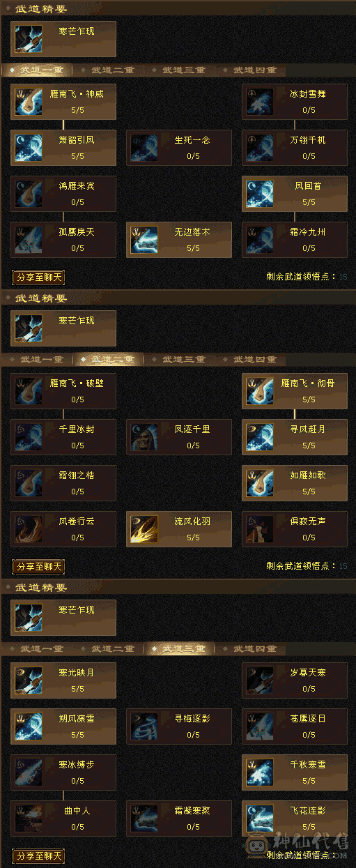
Task: Pick the 寻风赶月 skill icon
Action: pos(259,437)
